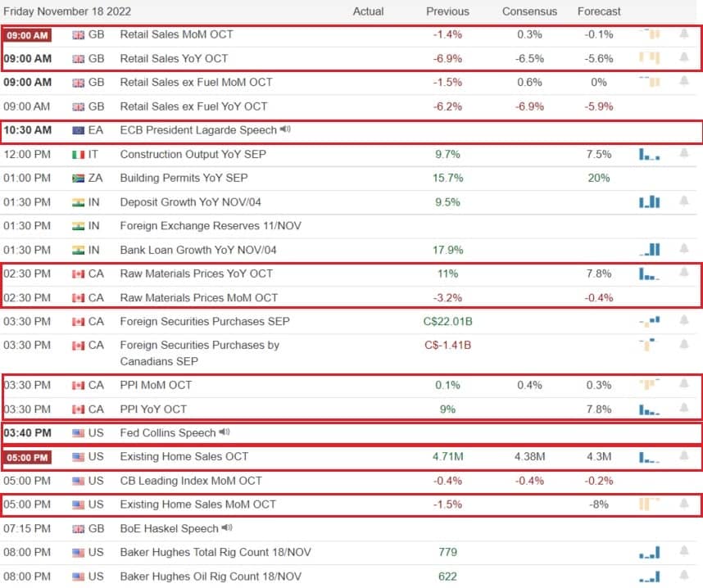Open mini chart for Existing Home Sales MoM

[649, 504]
